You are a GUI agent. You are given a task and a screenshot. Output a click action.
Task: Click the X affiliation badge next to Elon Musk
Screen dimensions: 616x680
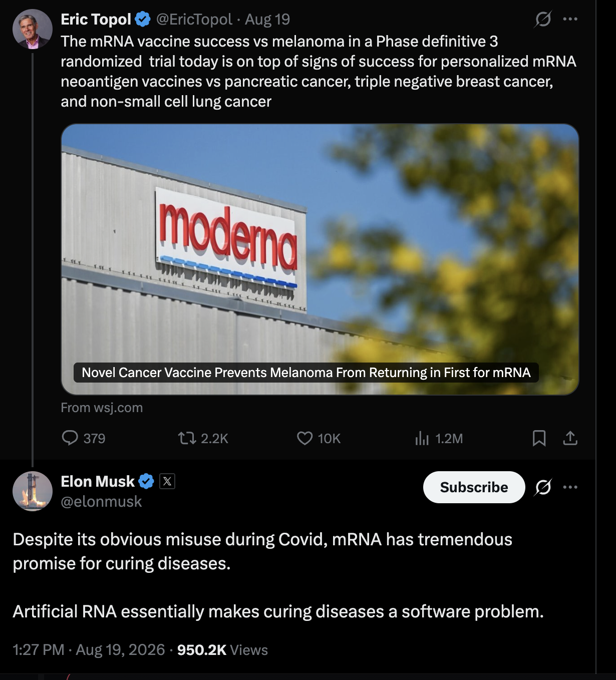coord(167,482)
